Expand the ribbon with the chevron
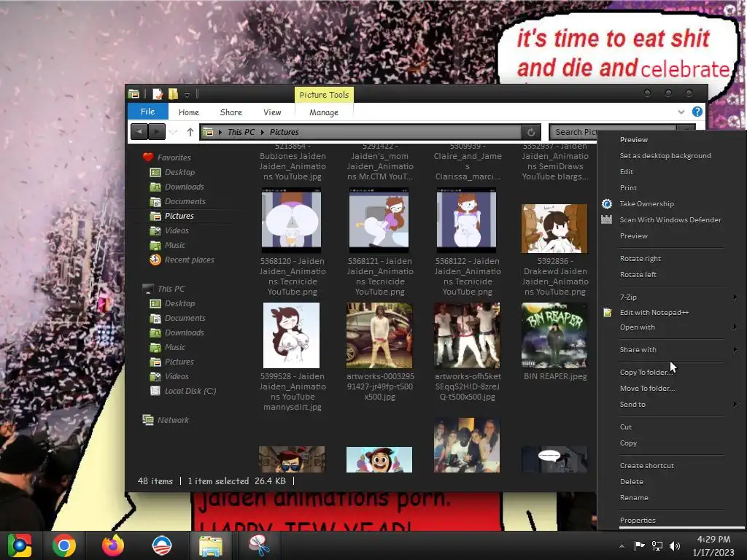The image size is (747, 560). coord(681,112)
